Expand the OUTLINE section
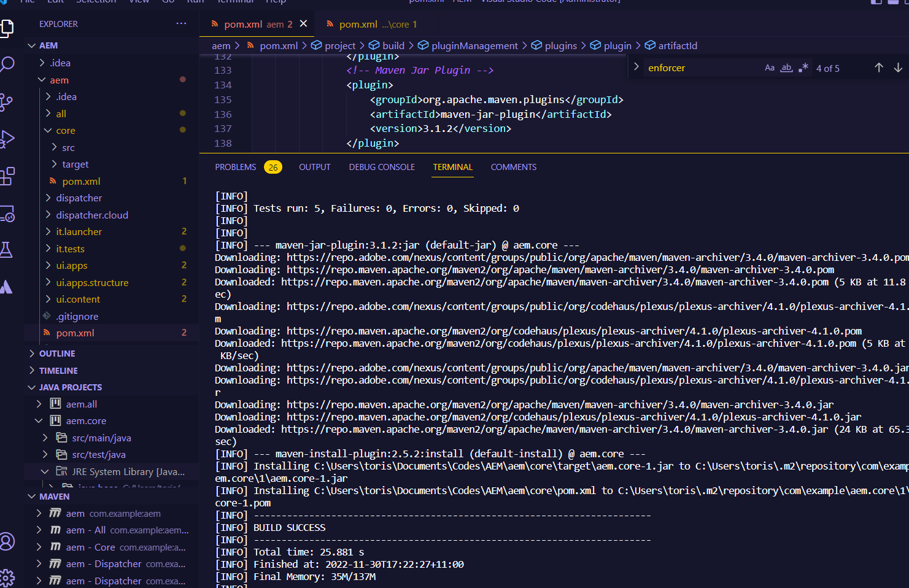Viewport: 909px width, 588px height. click(x=56, y=354)
